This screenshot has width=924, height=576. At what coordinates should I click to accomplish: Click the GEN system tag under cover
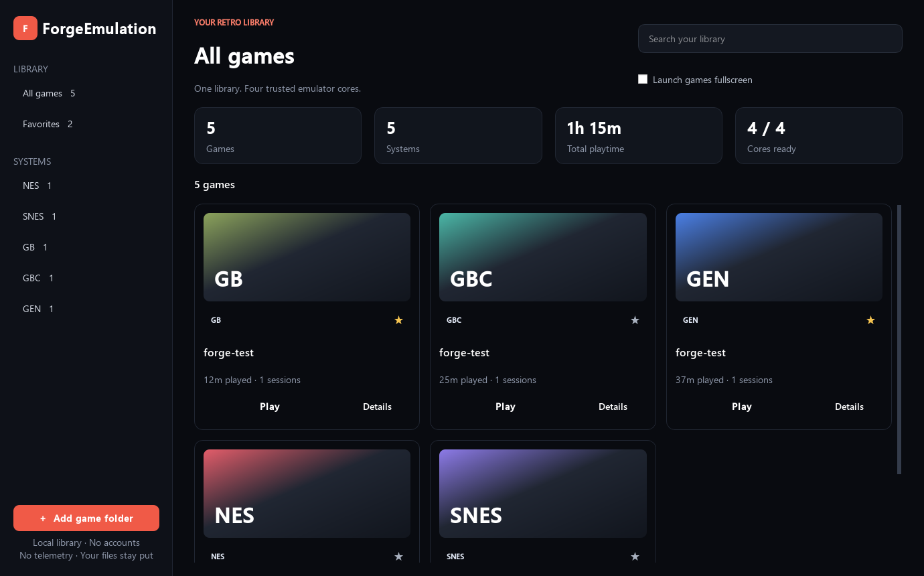pos(690,320)
